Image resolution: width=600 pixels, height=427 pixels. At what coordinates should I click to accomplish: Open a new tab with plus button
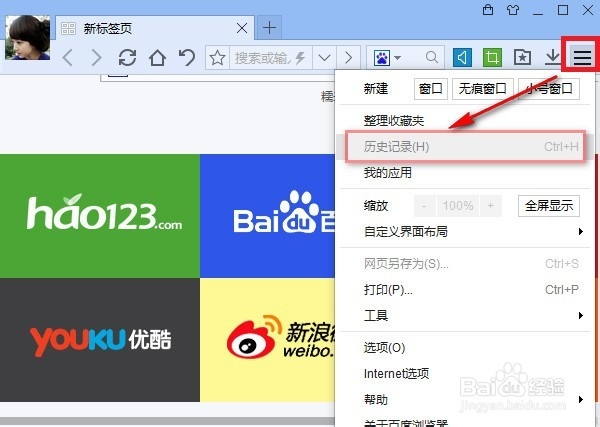tap(269, 28)
